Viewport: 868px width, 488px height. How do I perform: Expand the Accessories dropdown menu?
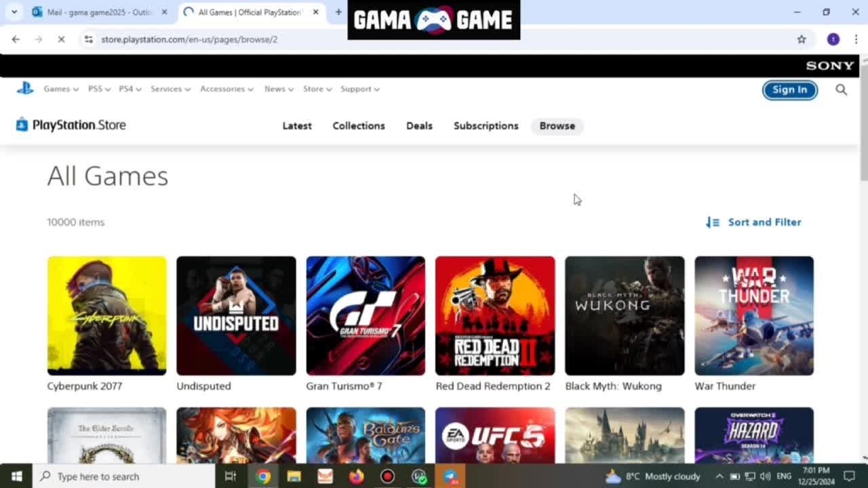coord(226,89)
